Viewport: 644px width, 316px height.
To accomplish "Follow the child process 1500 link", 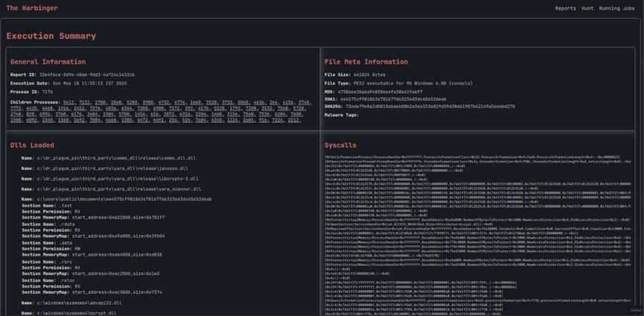I will pos(16,119).
